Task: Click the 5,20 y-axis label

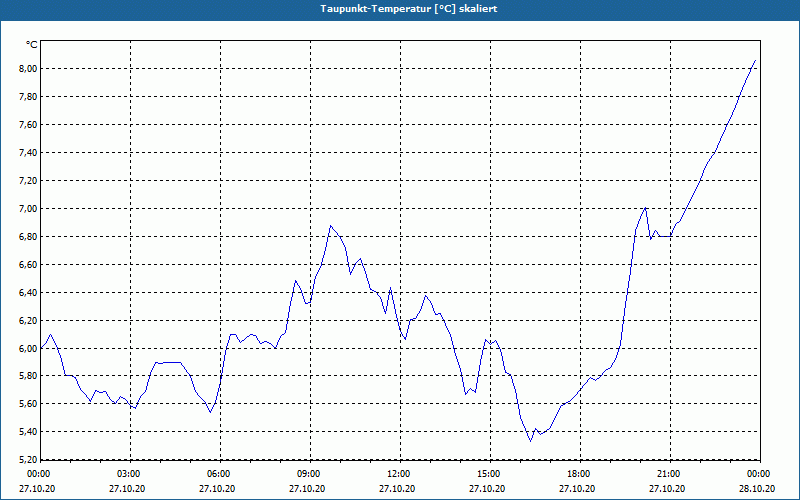Action: pyautogui.click(x=29, y=460)
